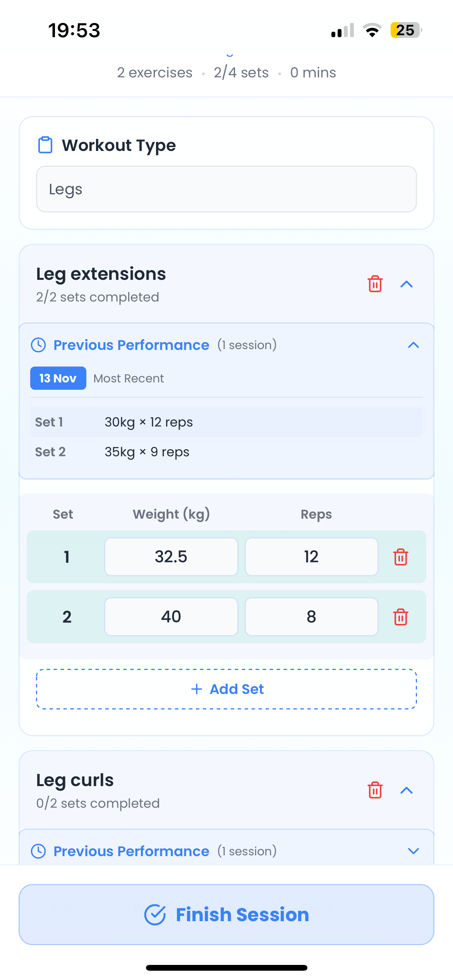Delete the Leg curls exercise

pyautogui.click(x=375, y=790)
